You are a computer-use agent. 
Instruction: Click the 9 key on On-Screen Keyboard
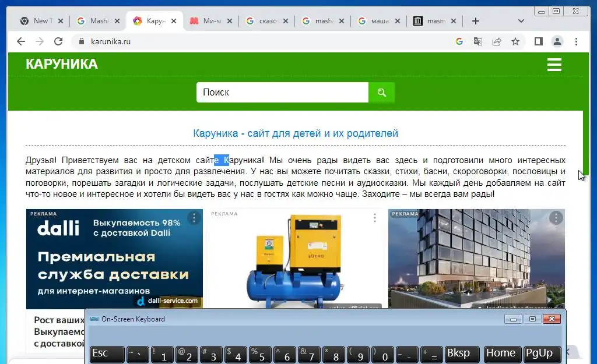pyautogui.click(x=357, y=355)
